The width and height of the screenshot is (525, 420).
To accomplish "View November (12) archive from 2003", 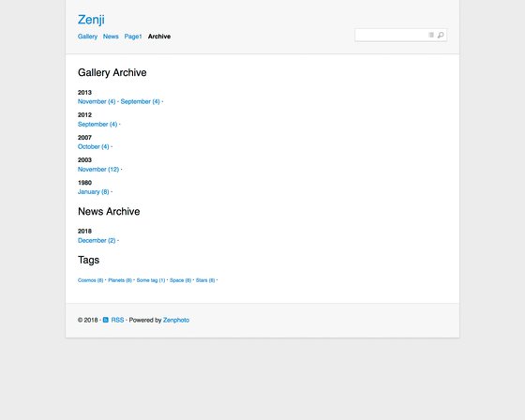I will [x=98, y=169].
